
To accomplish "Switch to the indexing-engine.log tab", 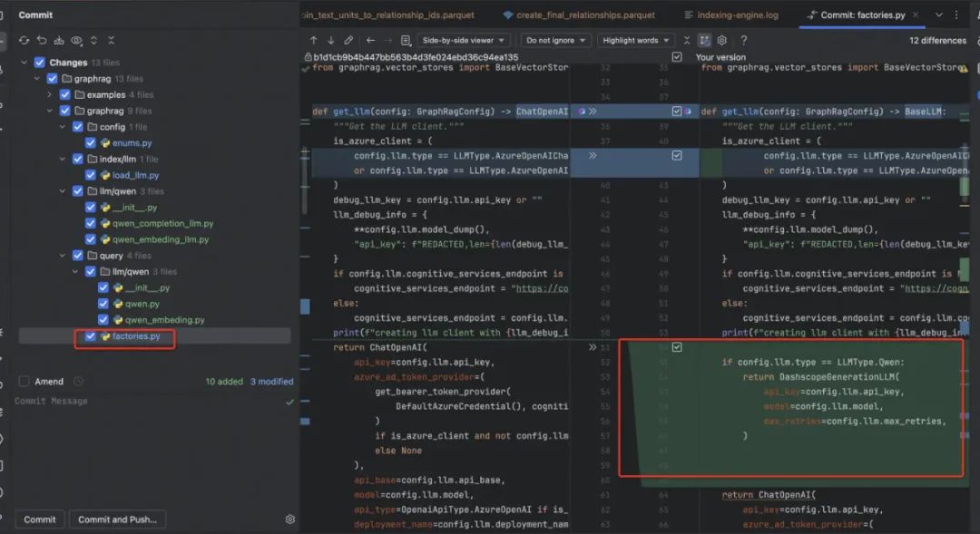I will coord(737,15).
